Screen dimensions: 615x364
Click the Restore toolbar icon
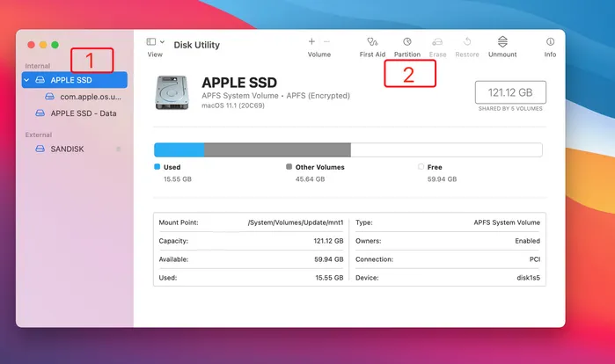(467, 42)
